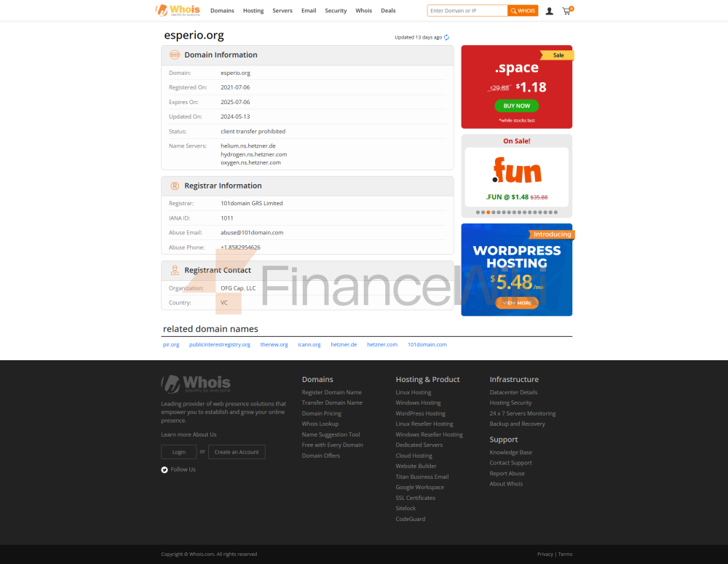The height and width of the screenshot is (564, 728).
Task: Open Knowledge Base support link
Action: click(x=510, y=452)
